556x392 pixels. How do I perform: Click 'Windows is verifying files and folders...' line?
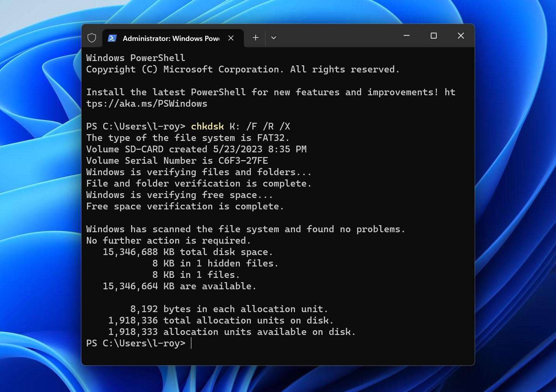pyautogui.click(x=199, y=172)
